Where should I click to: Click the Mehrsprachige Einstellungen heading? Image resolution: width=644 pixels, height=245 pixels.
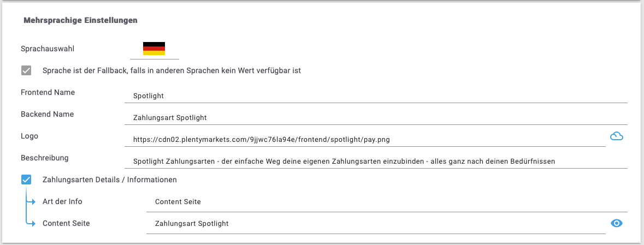[80, 20]
